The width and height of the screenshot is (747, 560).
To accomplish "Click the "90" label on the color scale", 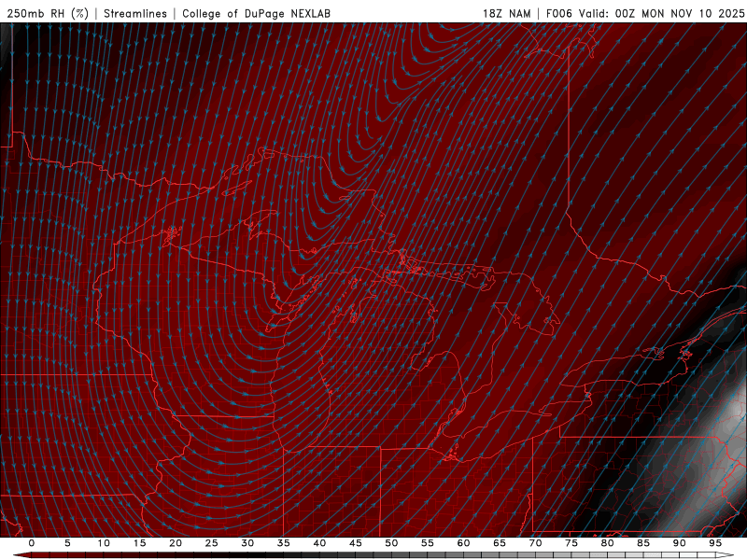I will 679,543.
